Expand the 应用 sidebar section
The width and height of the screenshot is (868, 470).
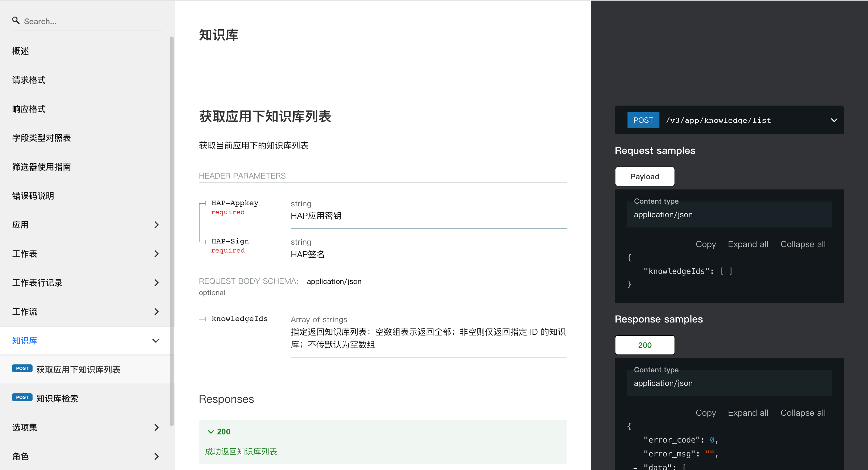[x=156, y=225]
